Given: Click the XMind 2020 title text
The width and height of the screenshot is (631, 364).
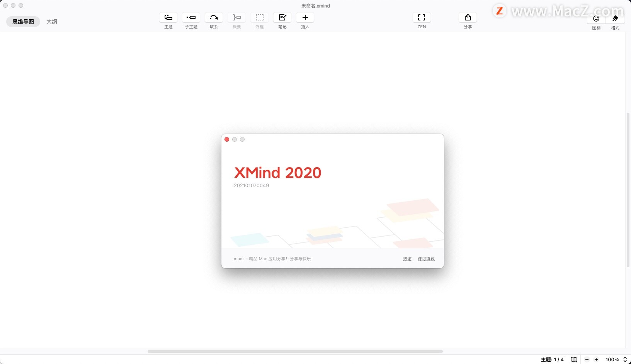Looking at the screenshot, I should click(278, 173).
